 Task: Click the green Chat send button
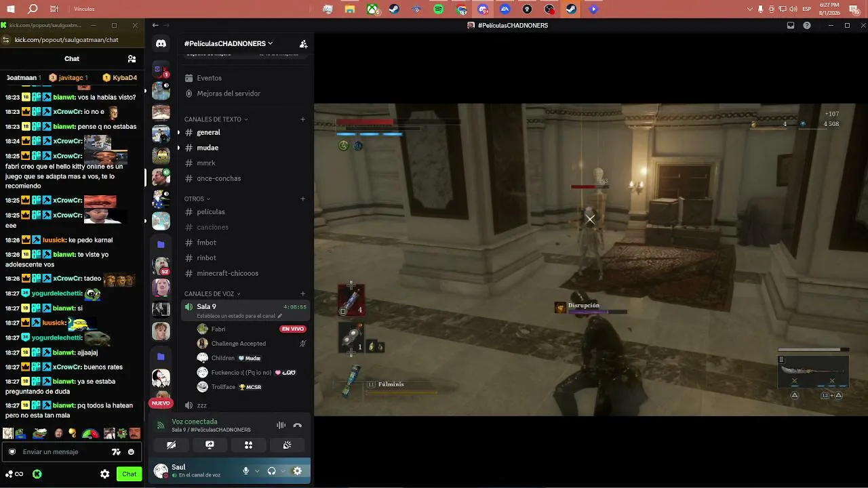pos(130,474)
